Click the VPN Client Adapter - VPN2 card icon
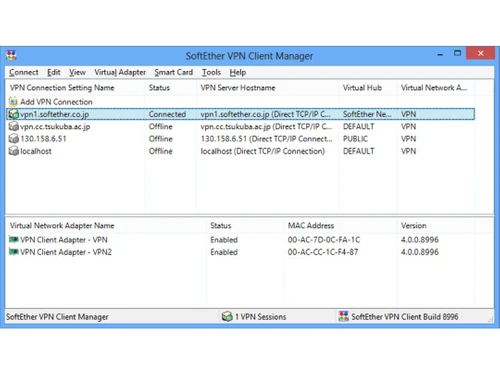Viewport: 500px width, 375px height. pos(14,252)
